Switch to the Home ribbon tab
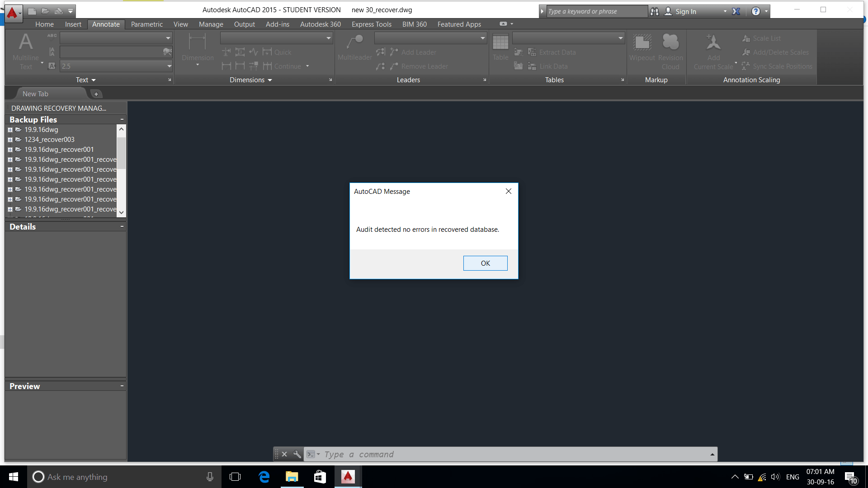 tap(44, 24)
